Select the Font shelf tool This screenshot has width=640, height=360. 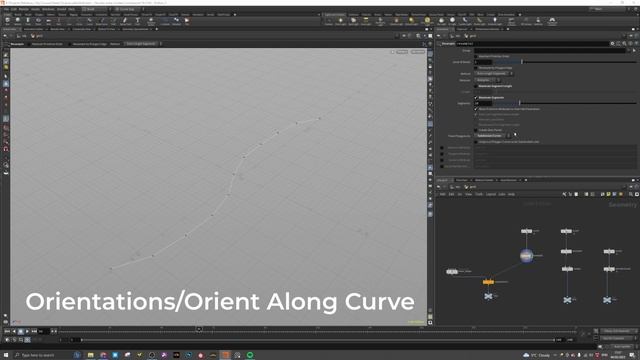[138, 21]
